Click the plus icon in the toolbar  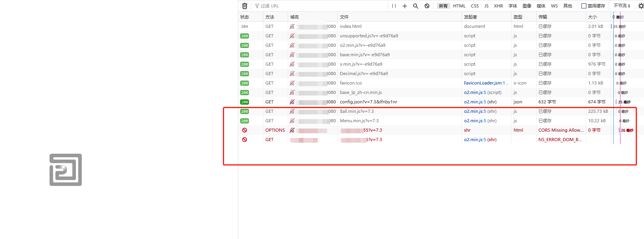[x=405, y=6]
